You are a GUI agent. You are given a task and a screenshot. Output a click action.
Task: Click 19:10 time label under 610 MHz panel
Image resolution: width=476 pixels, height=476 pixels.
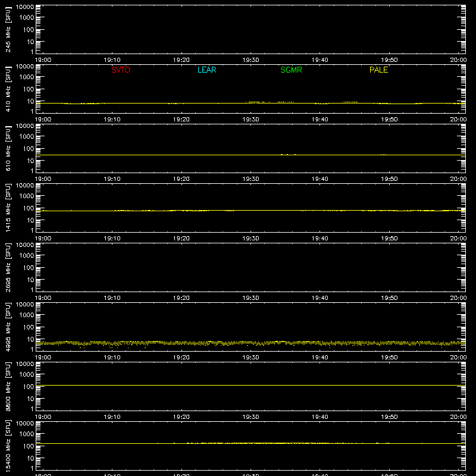(112, 179)
